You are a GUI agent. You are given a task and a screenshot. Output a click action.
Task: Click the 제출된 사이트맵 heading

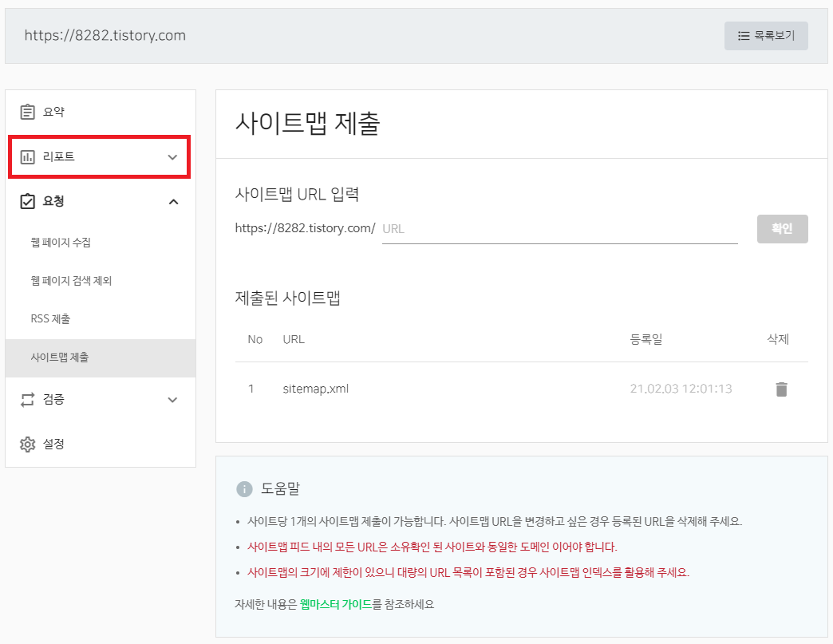pos(287,298)
